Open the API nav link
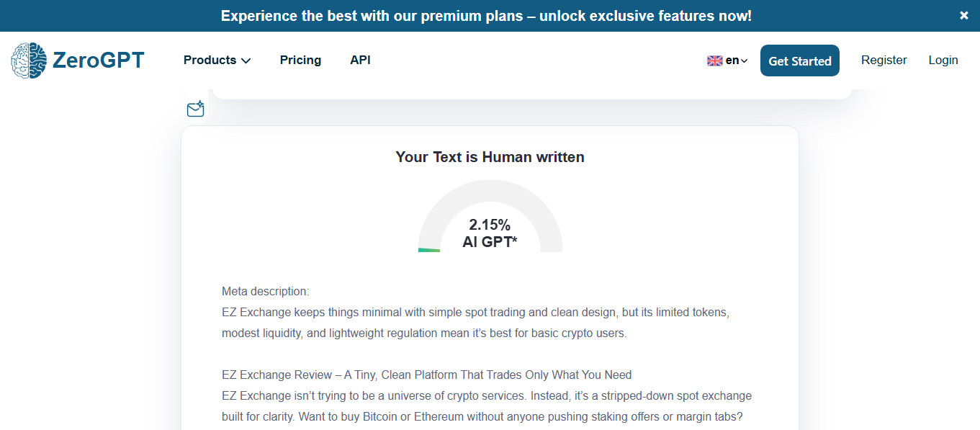Image resolution: width=980 pixels, height=430 pixels. tap(360, 61)
